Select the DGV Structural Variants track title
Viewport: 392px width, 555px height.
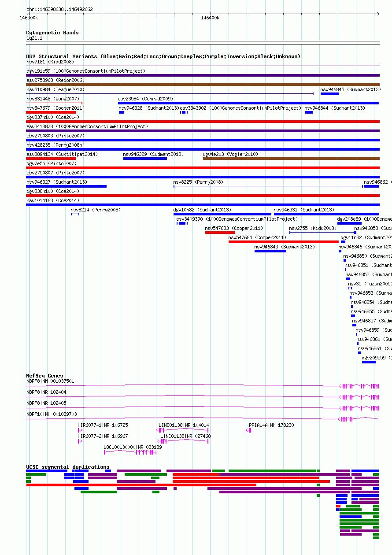(163, 56)
